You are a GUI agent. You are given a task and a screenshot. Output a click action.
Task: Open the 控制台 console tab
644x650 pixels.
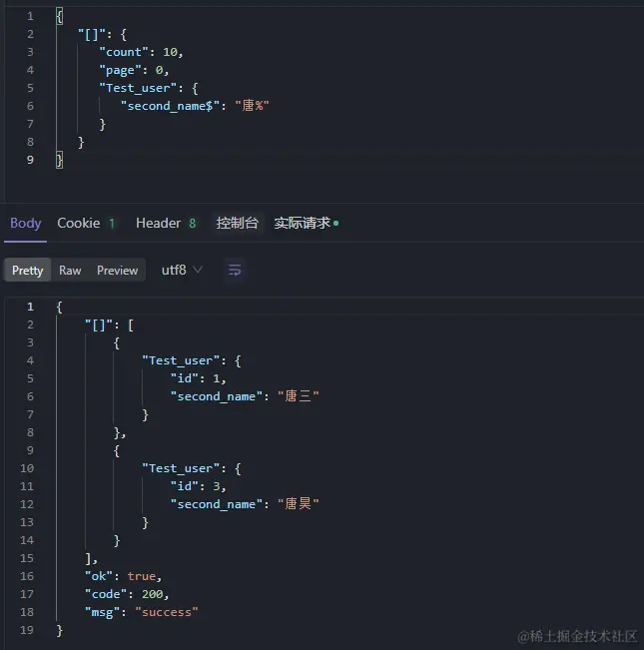[237, 224]
